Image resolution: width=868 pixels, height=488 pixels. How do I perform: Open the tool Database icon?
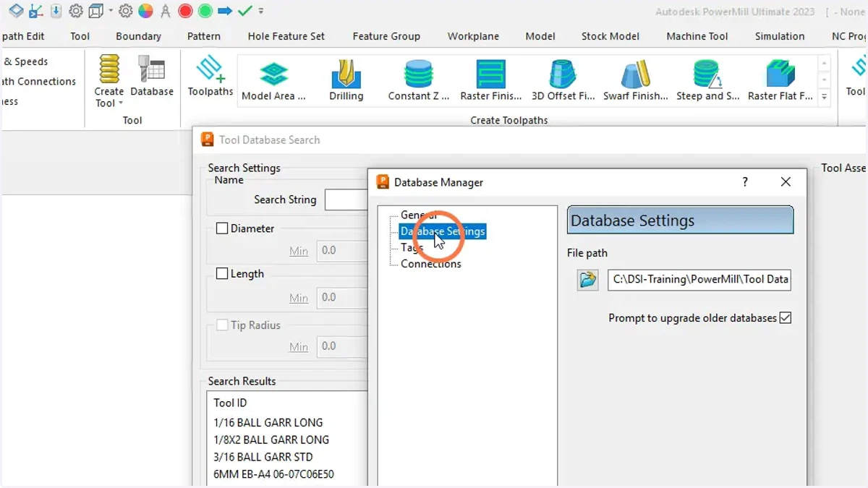152,77
